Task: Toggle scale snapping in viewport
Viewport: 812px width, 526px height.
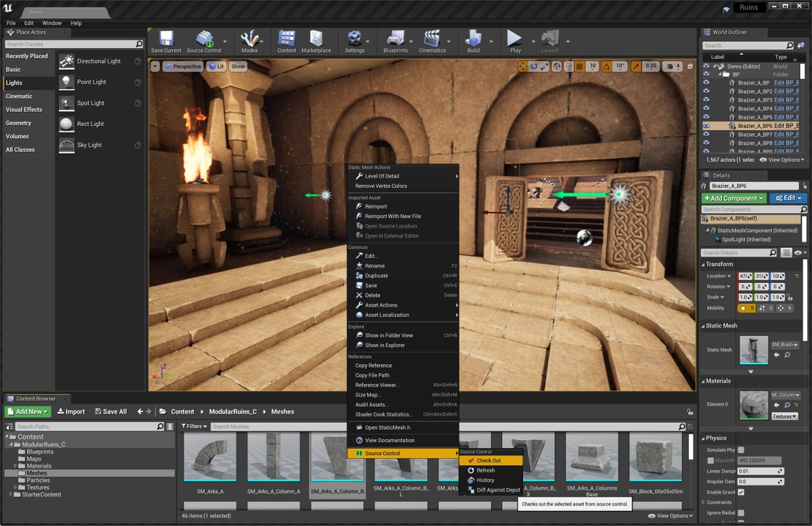Action: (636, 66)
